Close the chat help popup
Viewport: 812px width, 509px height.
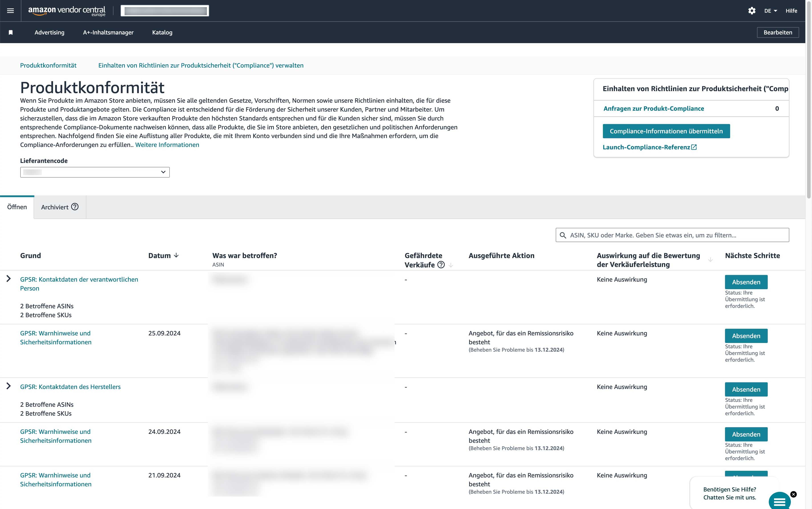click(794, 494)
